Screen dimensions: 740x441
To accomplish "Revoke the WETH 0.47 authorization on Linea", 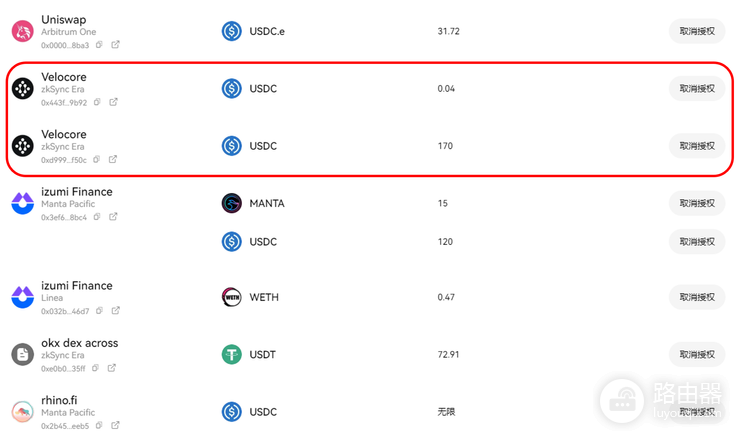I will pos(697,297).
